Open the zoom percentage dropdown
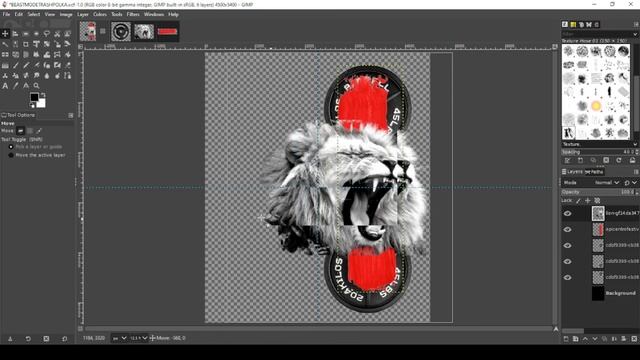Image resolution: width=640 pixels, height=360 pixels. pos(139,338)
